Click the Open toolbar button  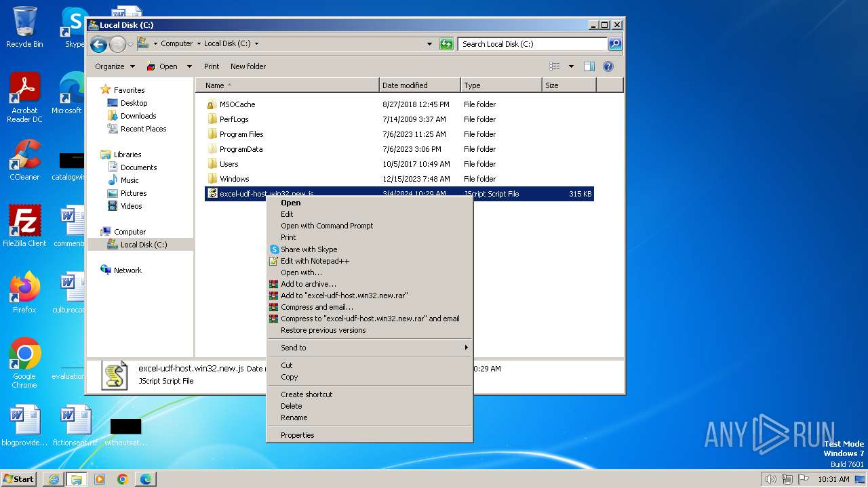click(162, 66)
